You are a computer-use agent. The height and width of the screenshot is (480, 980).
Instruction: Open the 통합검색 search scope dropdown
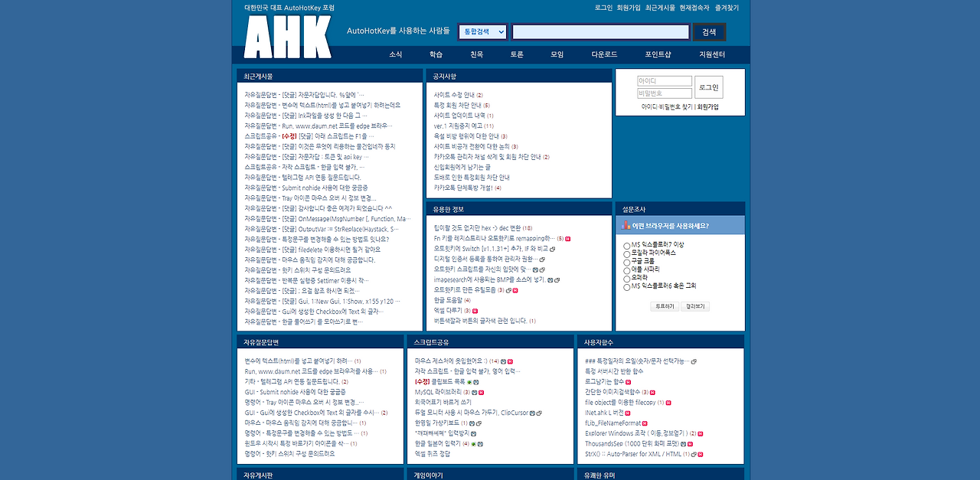click(x=482, y=32)
